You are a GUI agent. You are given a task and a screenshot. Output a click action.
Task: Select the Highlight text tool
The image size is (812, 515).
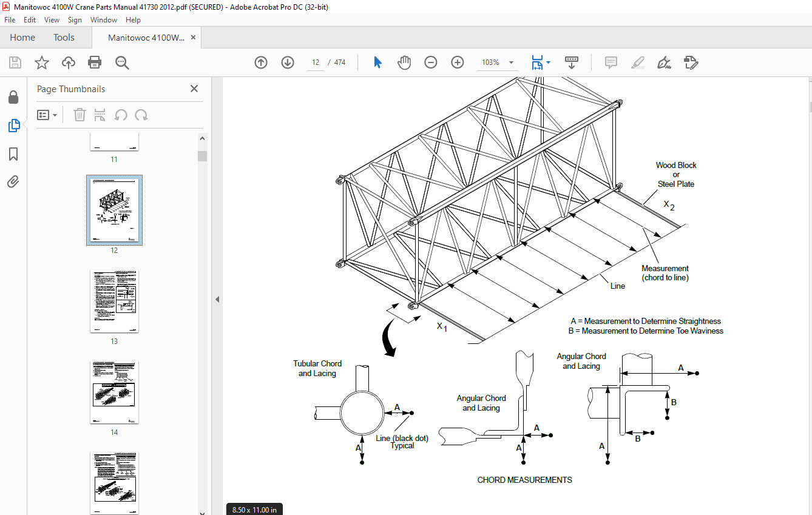(637, 62)
